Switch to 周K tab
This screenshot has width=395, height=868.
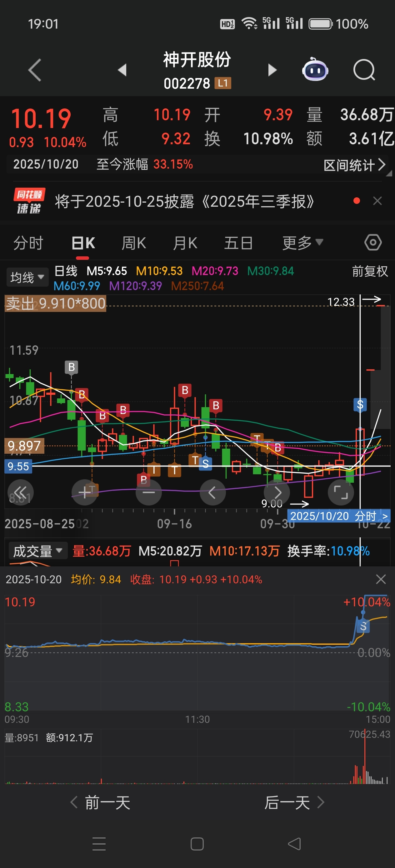133,243
